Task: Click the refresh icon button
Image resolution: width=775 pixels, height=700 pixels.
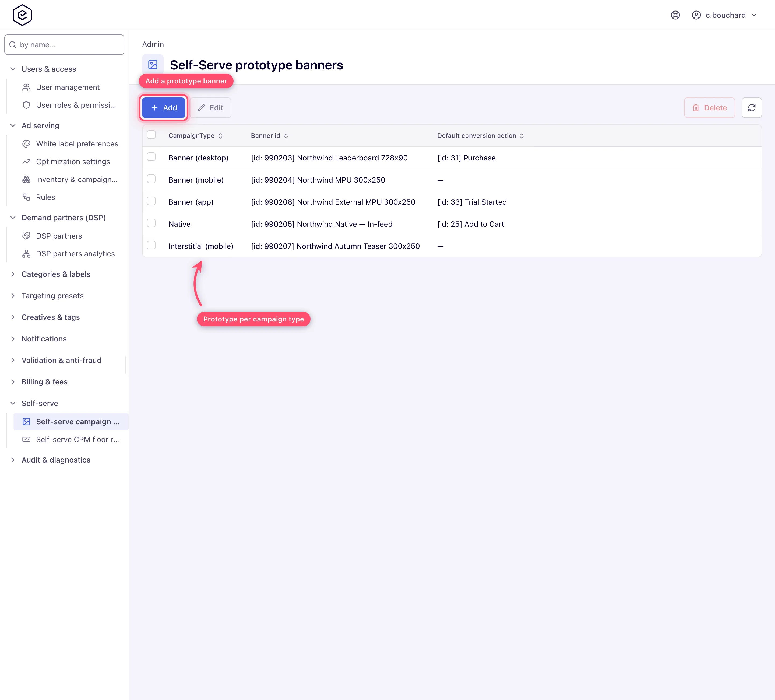Action: pyautogui.click(x=752, y=108)
